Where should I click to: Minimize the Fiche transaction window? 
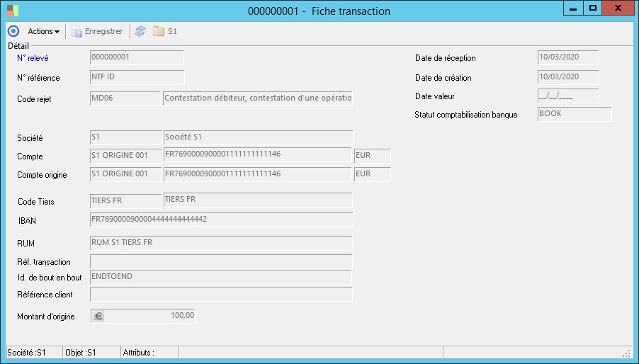[573, 8]
